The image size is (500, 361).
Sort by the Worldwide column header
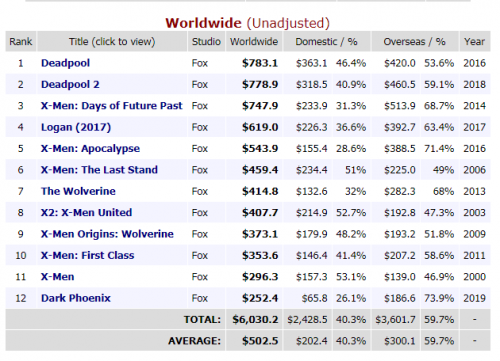(254, 42)
